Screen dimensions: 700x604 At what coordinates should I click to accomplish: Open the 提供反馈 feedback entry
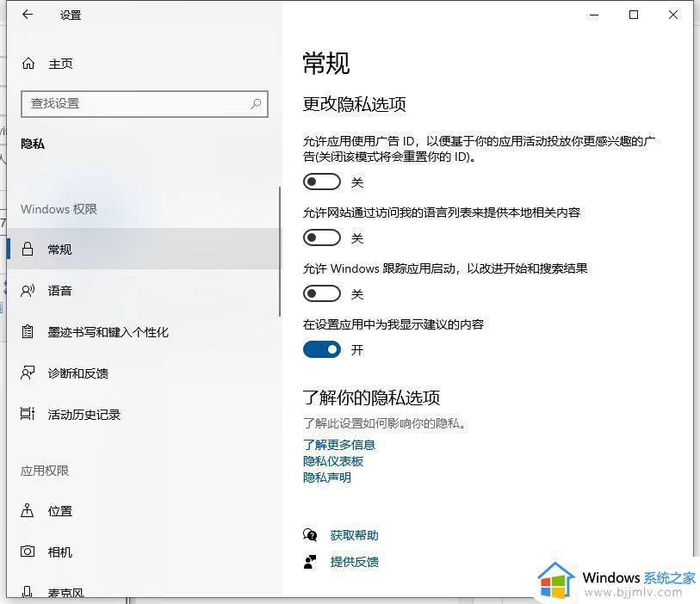(x=354, y=563)
